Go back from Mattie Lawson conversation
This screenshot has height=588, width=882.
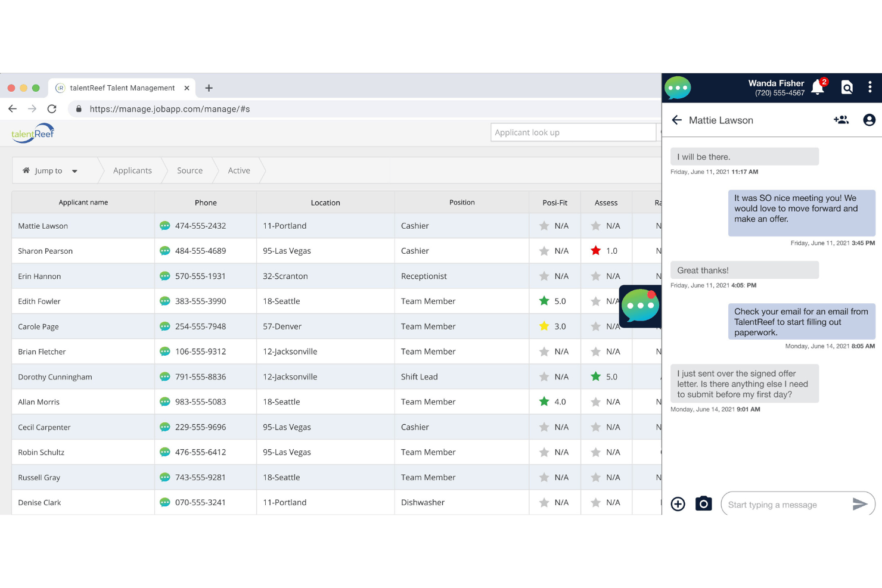tap(676, 120)
